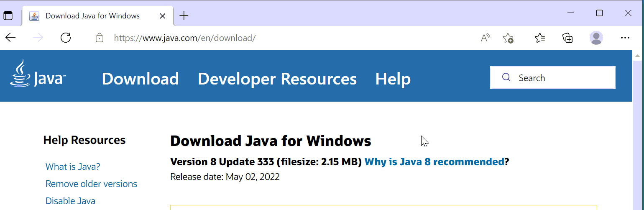Open the tab actions menu icon
644x210 pixels.
click(x=8, y=16)
